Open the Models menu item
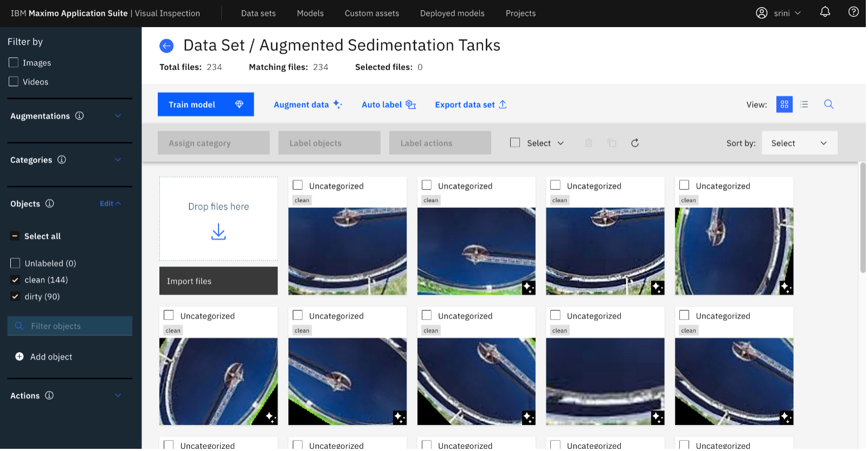The image size is (868, 451). tap(310, 13)
